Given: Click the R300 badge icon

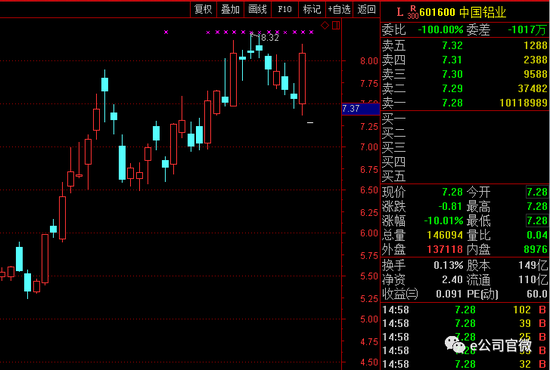Looking at the screenshot, I should (x=413, y=13).
